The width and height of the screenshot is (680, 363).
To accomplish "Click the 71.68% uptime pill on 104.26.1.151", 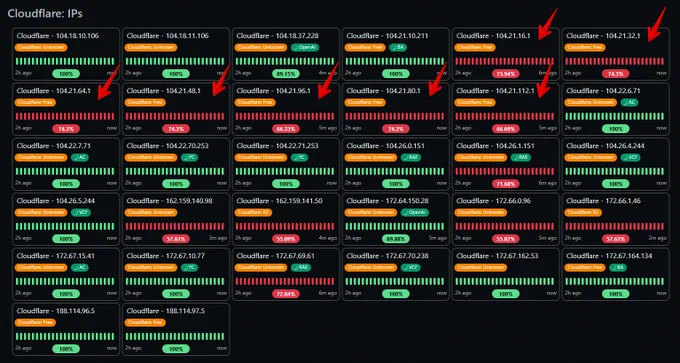I will point(506,184).
